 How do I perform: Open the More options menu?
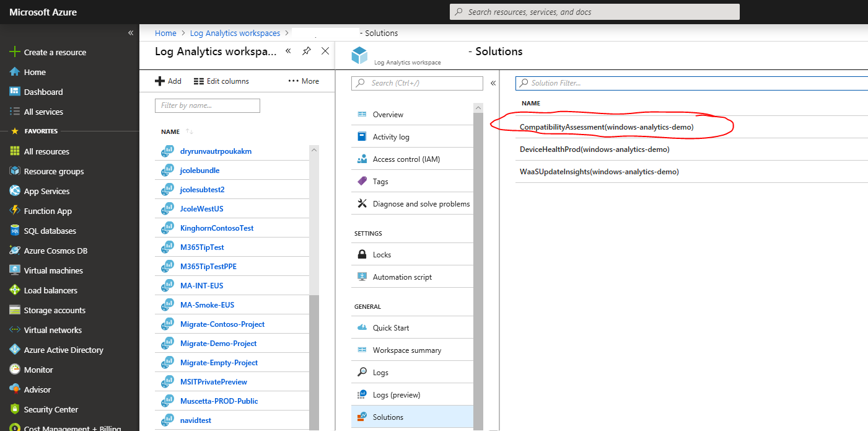click(304, 81)
